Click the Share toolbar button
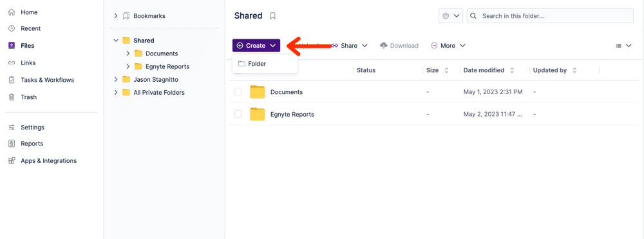 349,46
